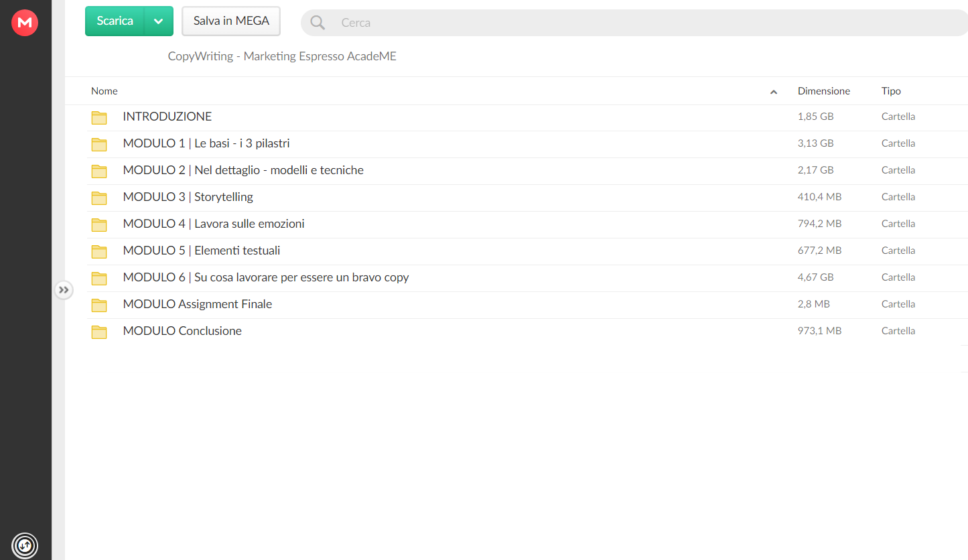Select the INTRODUZIONE folder name
This screenshot has width=968, height=560.
[167, 117]
